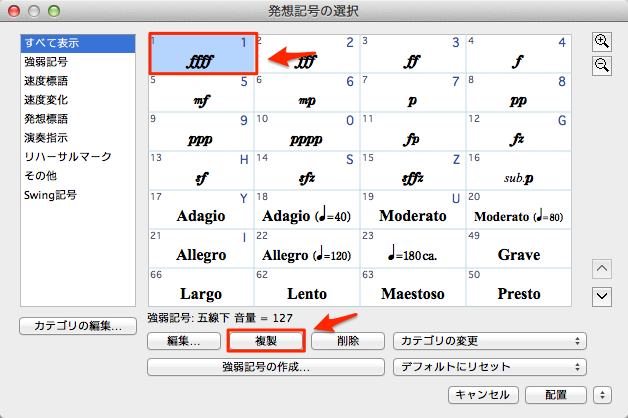Pick the sfz expression cell

point(307,171)
